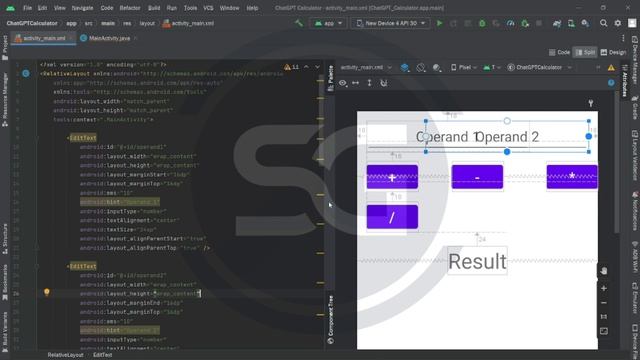Open the ChatGPTCalculator theme dropdown
Viewport: 640px width, 360px height.
click(539, 67)
